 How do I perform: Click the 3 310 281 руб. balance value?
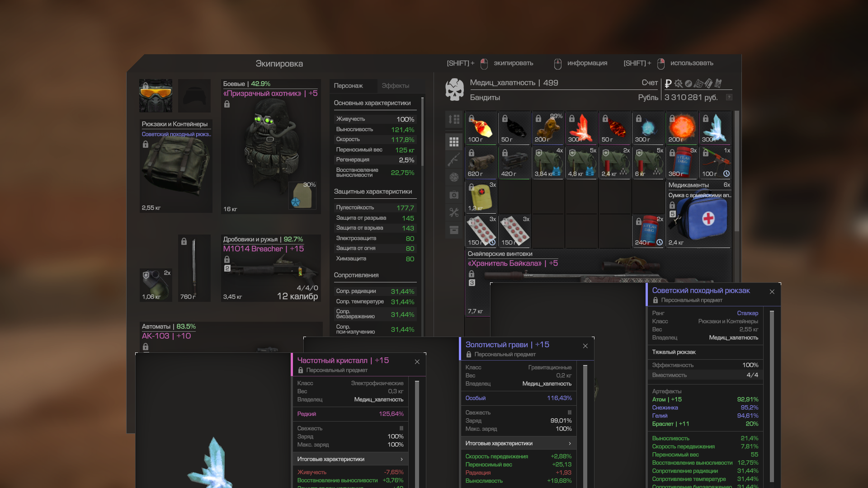point(691,98)
